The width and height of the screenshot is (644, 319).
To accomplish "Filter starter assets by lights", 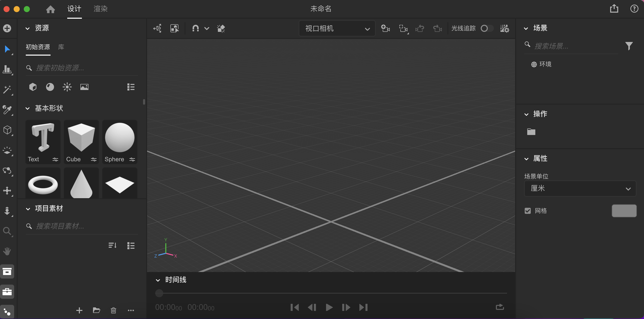I will [67, 87].
